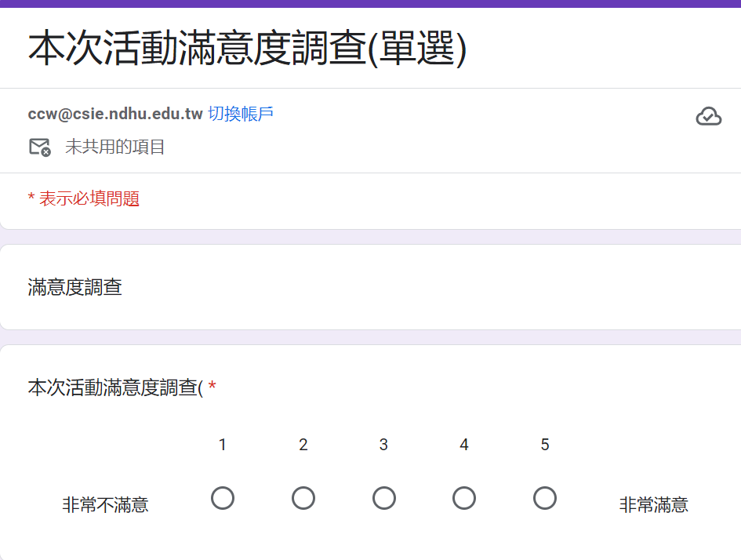Select rating 4 radio button
The width and height of the screenshot is (741, 560).
464,498
